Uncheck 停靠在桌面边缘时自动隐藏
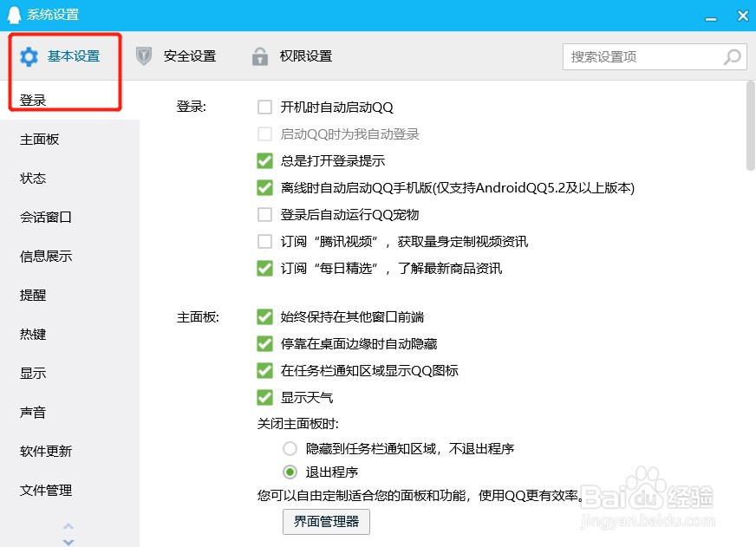The height and width of the screenshot is (547, 756). (x=264, y=343)
